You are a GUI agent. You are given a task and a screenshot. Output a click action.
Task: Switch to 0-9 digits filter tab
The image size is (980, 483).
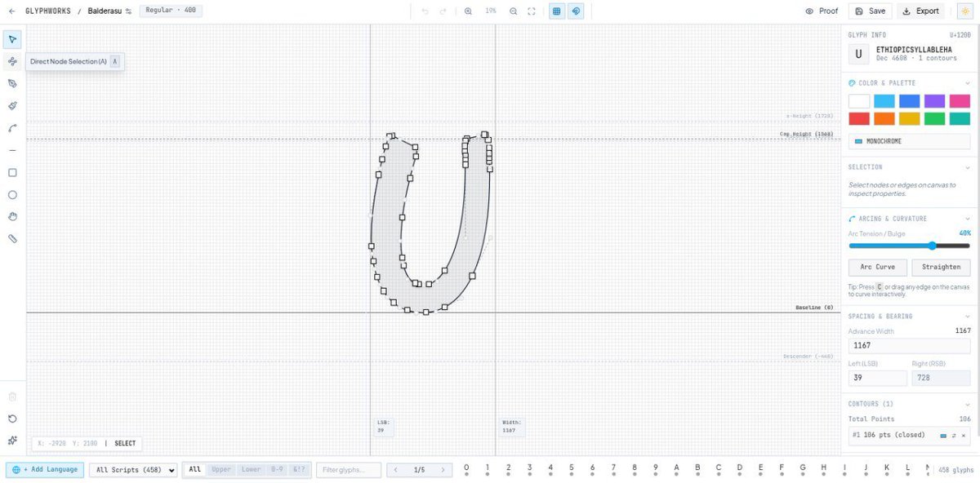click(x=277, y=470)
